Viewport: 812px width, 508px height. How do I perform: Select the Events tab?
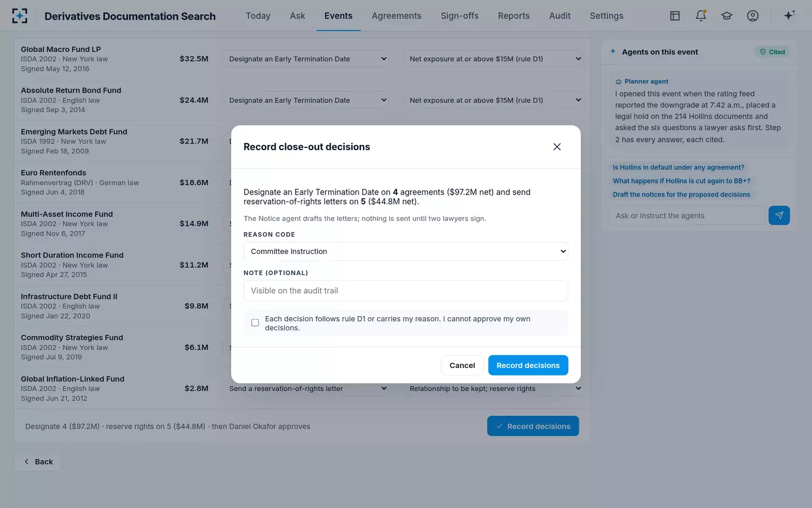click(x=338, y=16)
